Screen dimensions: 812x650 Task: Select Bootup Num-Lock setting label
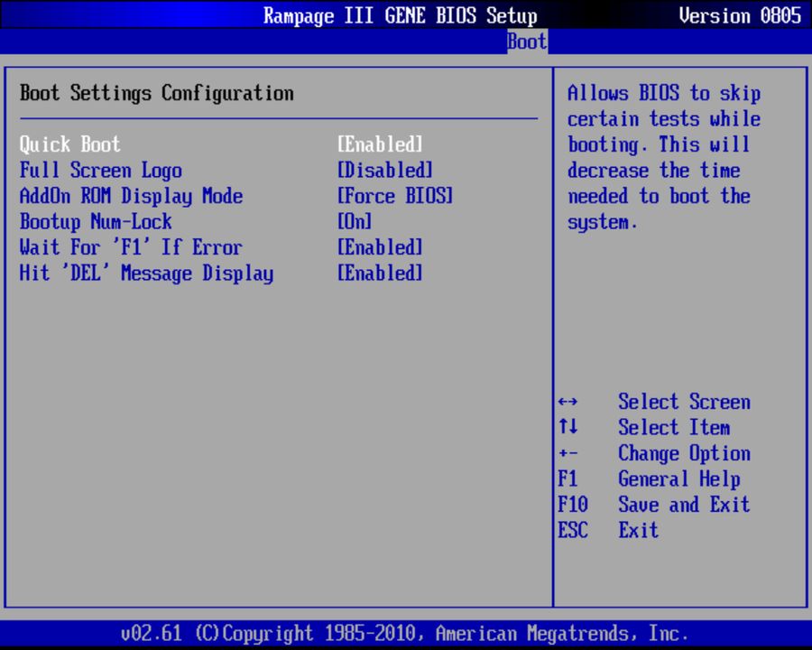[96, 222]
